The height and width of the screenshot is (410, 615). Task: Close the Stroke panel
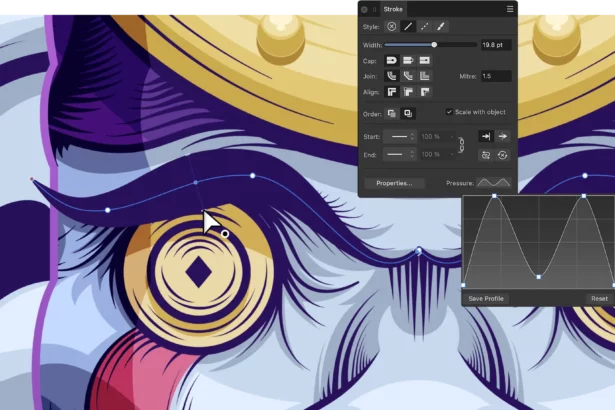tap(364, 9)
